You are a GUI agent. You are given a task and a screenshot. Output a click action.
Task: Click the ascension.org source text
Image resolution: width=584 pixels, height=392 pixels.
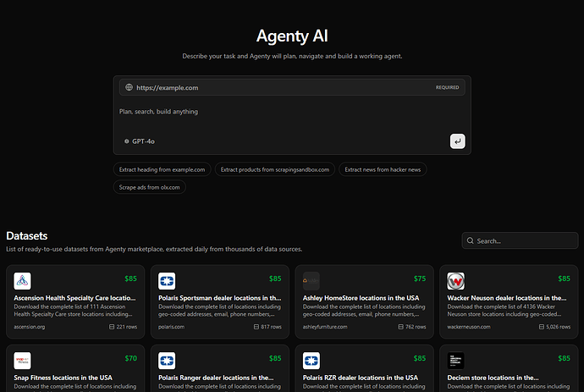click(x=30, y=327)
